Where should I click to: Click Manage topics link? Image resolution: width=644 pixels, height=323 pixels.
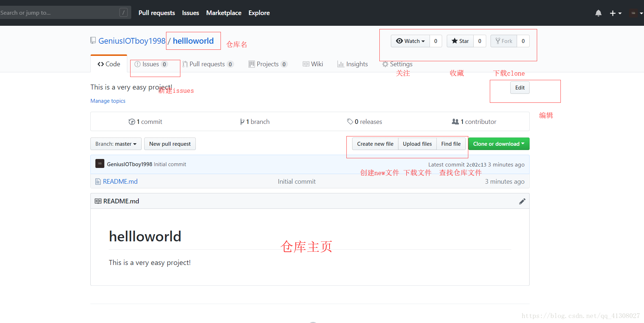(x=108, y=101)
